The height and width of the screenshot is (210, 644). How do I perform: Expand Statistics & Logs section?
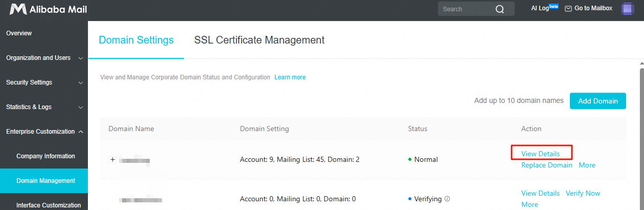[44, 107]
